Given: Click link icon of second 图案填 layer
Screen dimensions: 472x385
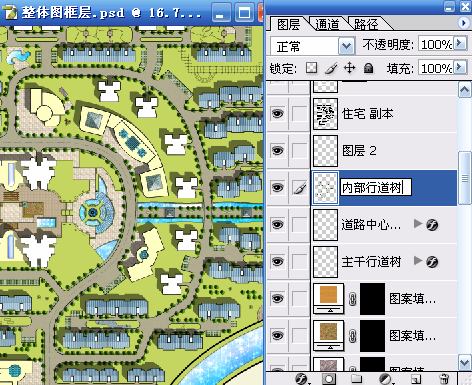Looking at the screenshot, I should (x=352, y=336).
